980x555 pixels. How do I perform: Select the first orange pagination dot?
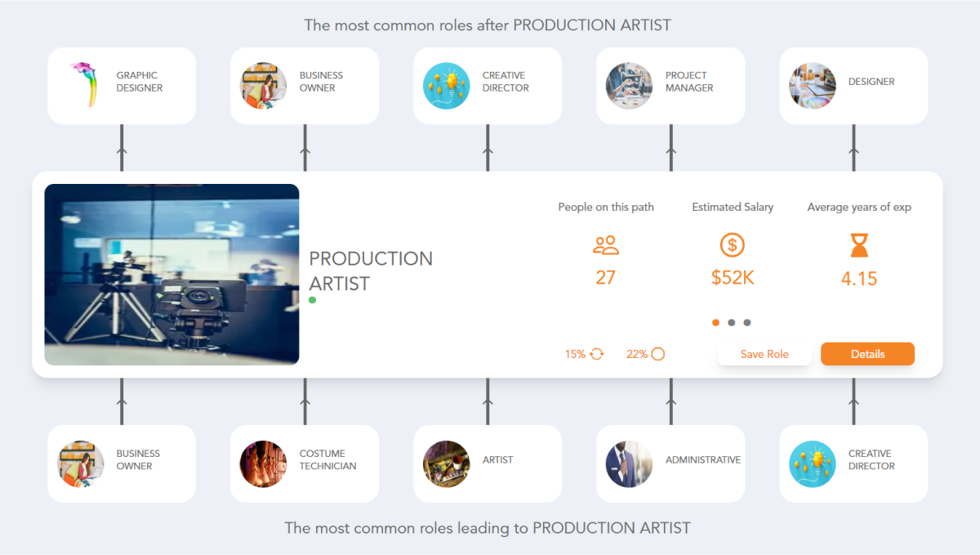point(715,322)
